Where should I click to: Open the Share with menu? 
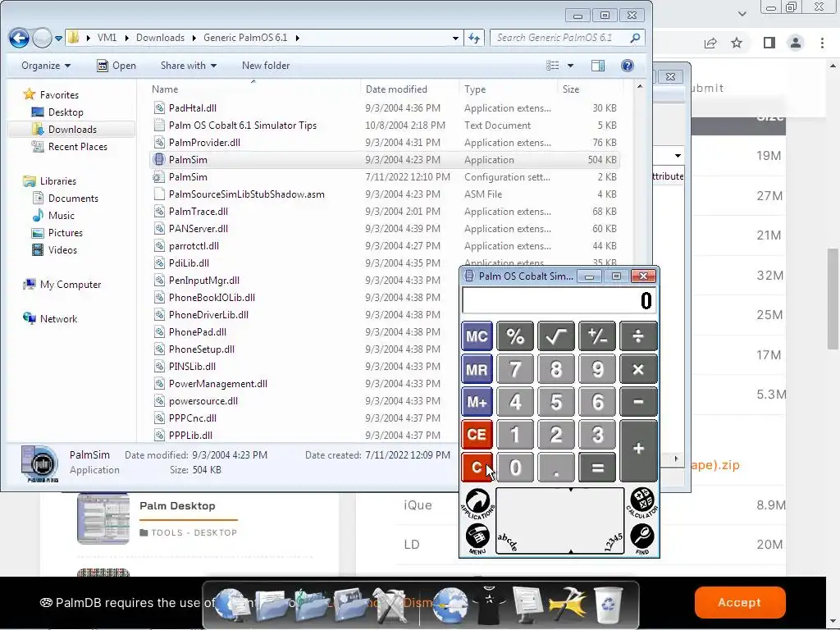point(189,66)
